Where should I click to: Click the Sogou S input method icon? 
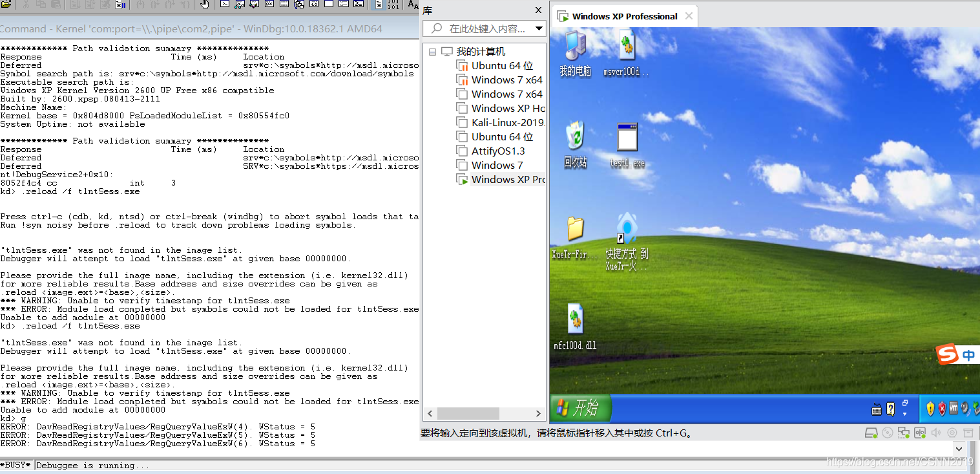(x=946, y=354)
